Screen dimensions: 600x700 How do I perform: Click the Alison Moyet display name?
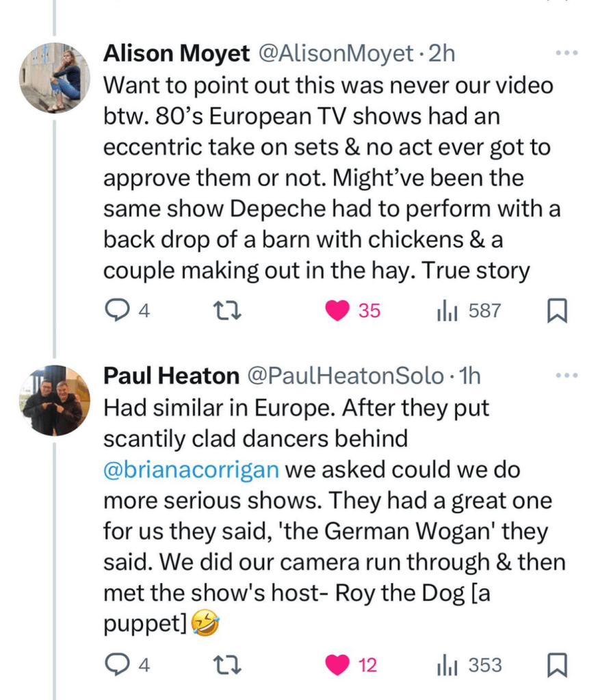[176, 54]
